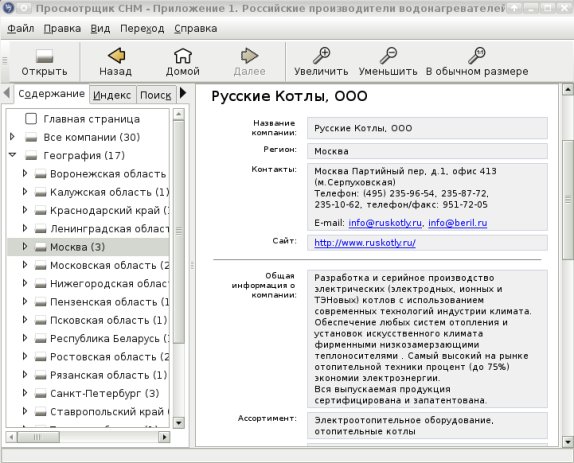Expand Краснодарский край node
Viewport: 574px width, 463px height.
coord(25,210)
